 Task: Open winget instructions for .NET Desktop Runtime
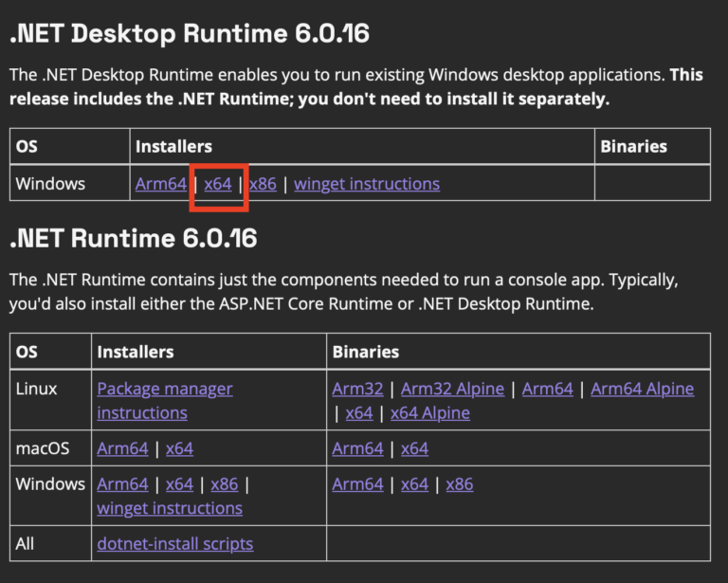point(367,184)
